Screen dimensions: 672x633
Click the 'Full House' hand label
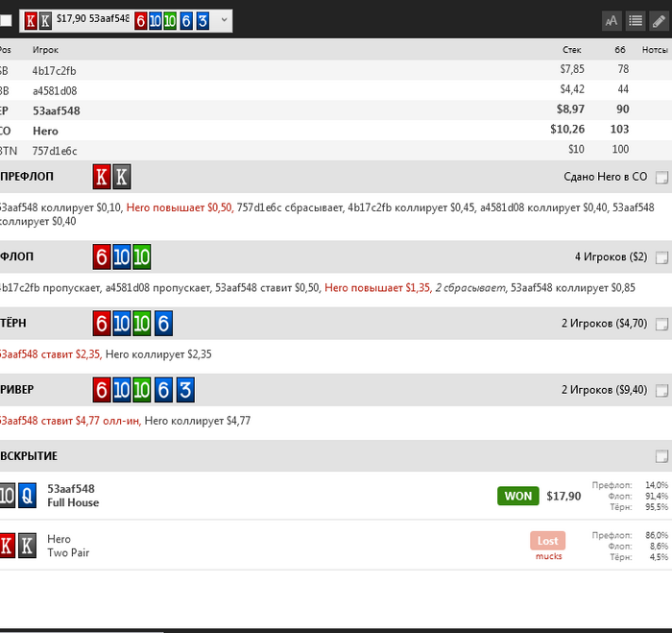pyautogui.click(x=73, y=502)
